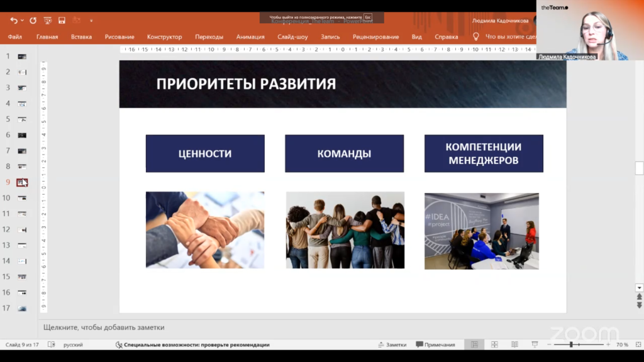Click the 'Что вы хотите сделать' search field
The width and height of the screenshot is (644, 362).
point(511,36)
